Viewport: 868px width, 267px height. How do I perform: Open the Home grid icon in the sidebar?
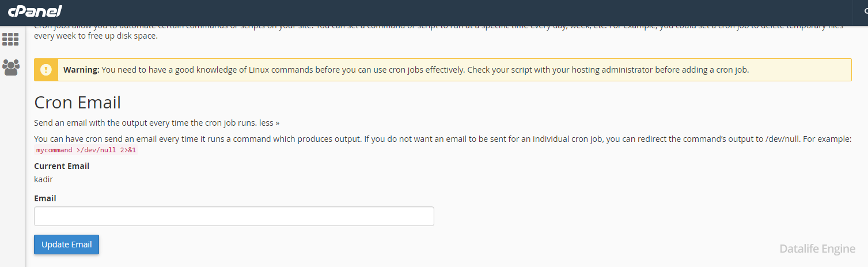[10, 39]
